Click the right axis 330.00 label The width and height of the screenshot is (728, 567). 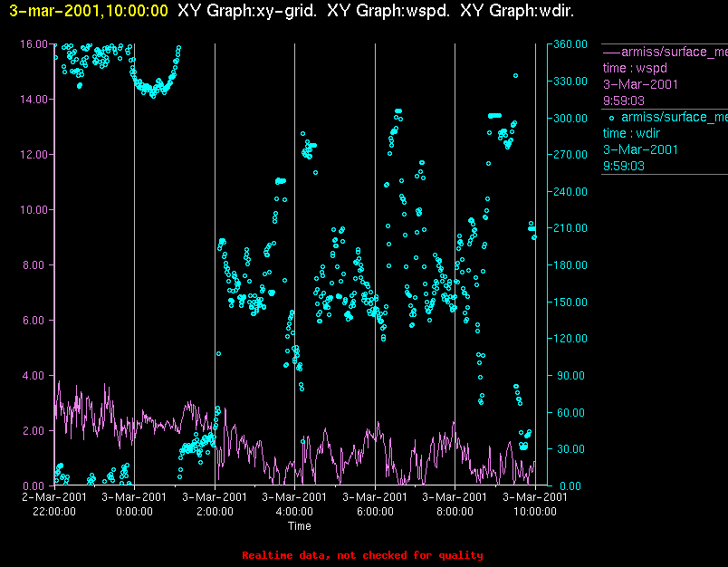click(x=570, y=82)
